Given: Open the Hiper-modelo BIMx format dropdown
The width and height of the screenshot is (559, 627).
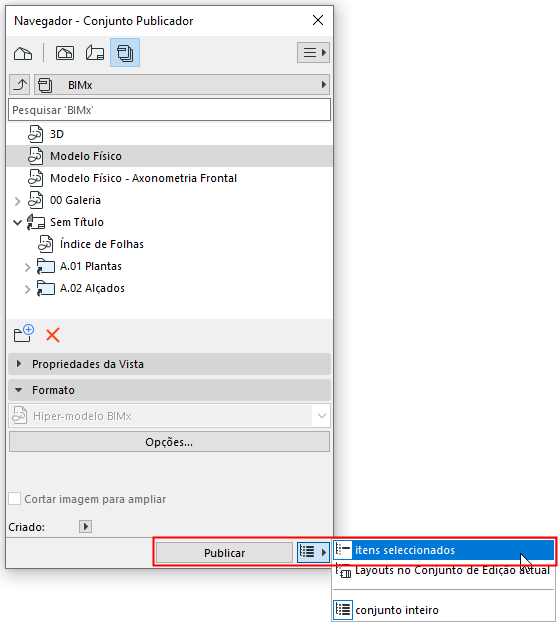Looking at the screenshot, I should coord(170,416).
